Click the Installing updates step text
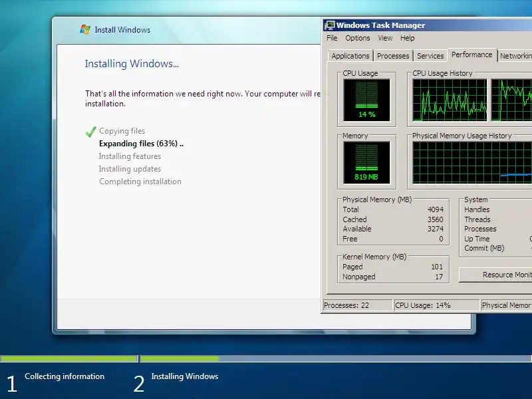The image size is (532, 399). (x=130, y=169)
